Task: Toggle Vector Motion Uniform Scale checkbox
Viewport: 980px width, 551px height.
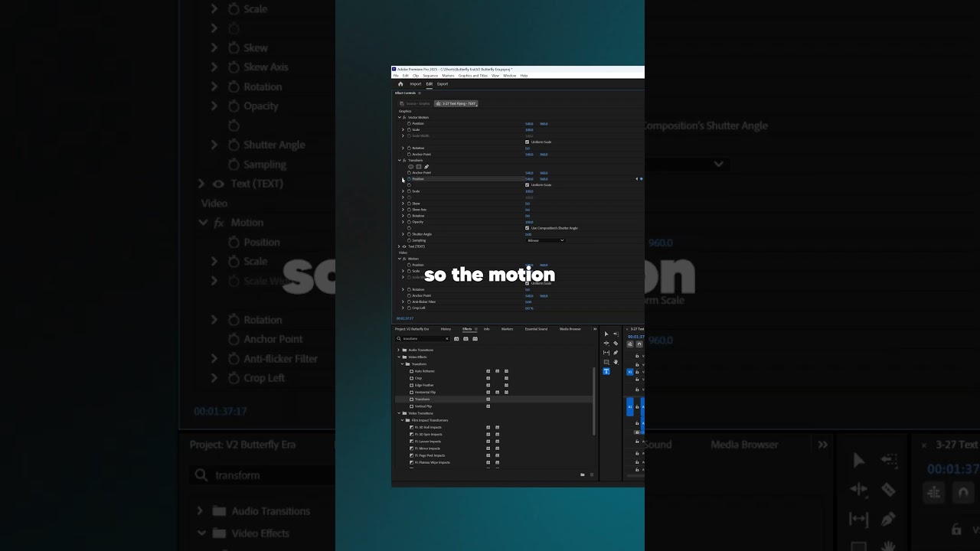Action: 527,142
